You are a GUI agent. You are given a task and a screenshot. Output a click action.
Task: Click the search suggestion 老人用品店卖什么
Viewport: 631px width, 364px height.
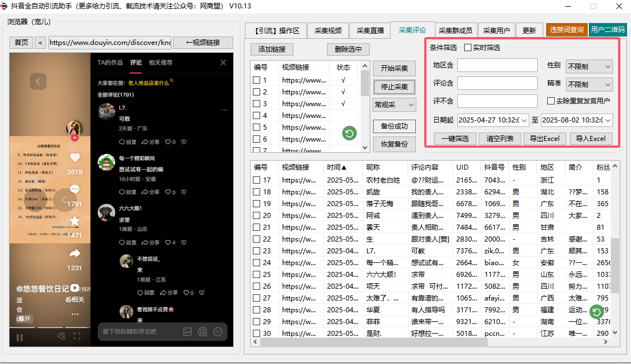pyautogui.click(x=148, y=83)
